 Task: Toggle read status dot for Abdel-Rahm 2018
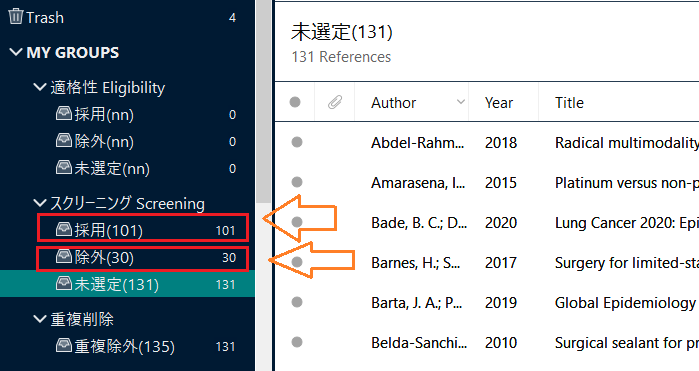297,142
